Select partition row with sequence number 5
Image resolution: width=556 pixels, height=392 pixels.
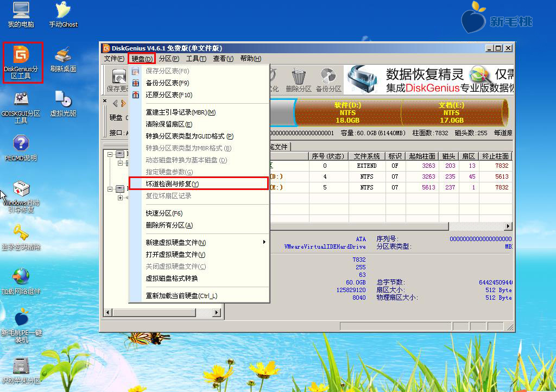click(391, 187)
